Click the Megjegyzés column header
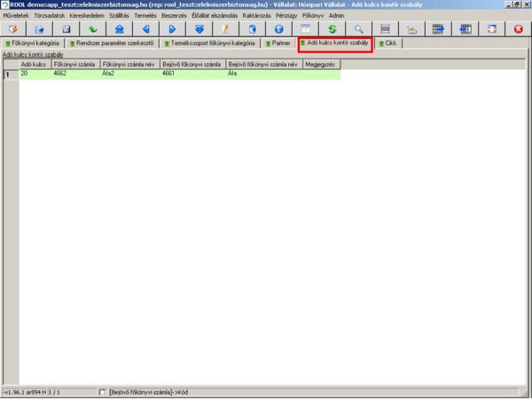The width and height of the screenshot is (532, 399). tap(320, 65)
